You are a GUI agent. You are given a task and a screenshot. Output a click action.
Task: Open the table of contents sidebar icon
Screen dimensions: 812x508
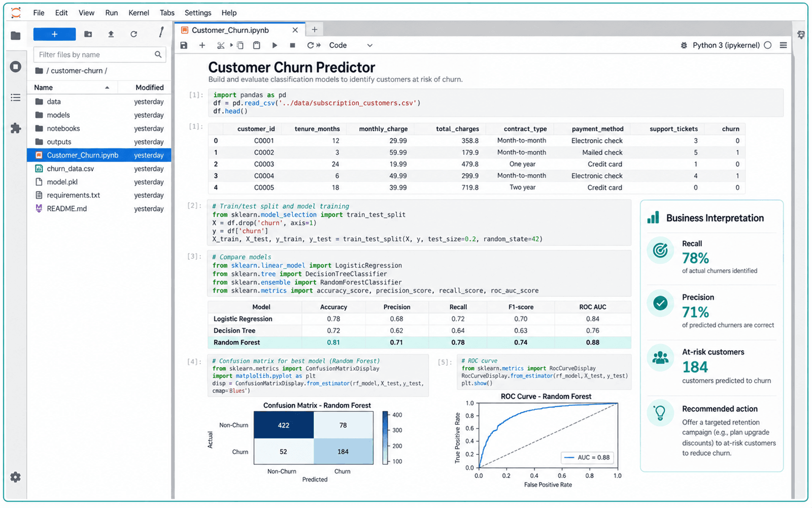click(x=16, y=98)
